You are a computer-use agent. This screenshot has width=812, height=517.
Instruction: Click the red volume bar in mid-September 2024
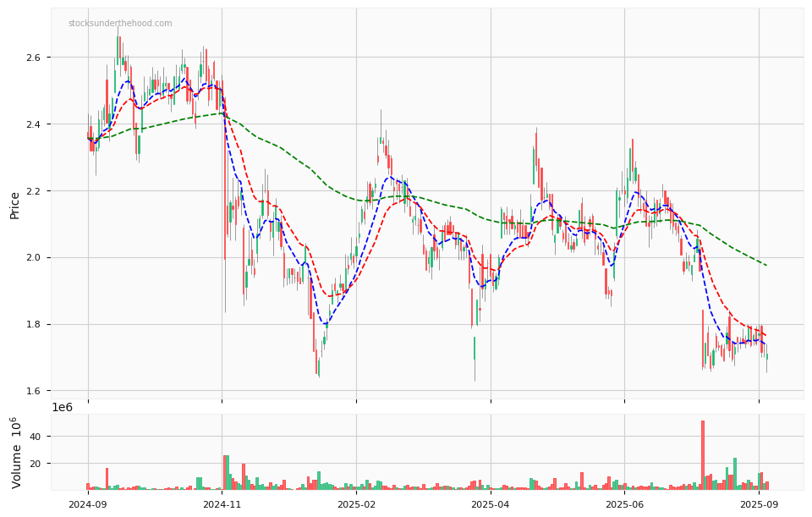click(x=107, y=479)
